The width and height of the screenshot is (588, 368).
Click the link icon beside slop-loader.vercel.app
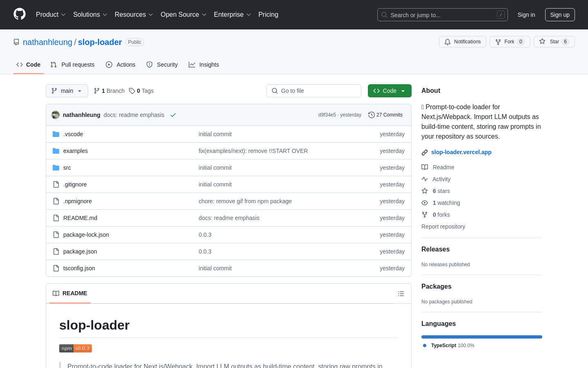[x=425, y=153]
